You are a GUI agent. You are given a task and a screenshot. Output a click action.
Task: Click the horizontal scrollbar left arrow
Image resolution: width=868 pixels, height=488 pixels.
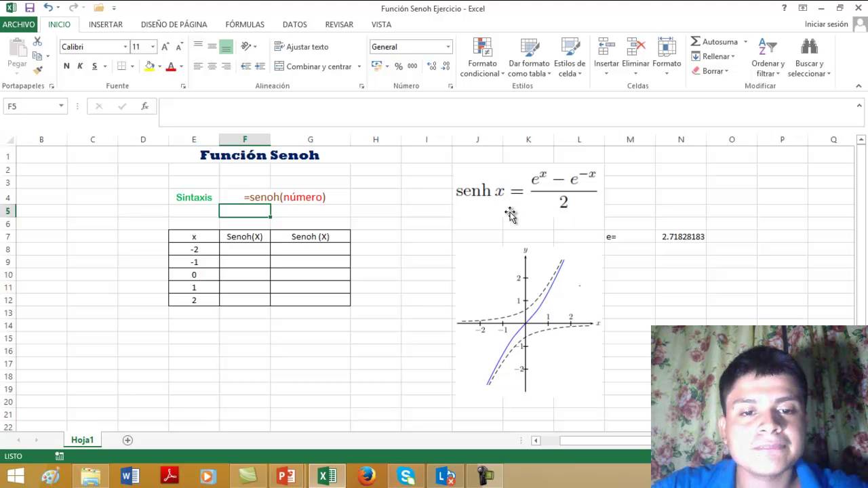click(536, 441)
